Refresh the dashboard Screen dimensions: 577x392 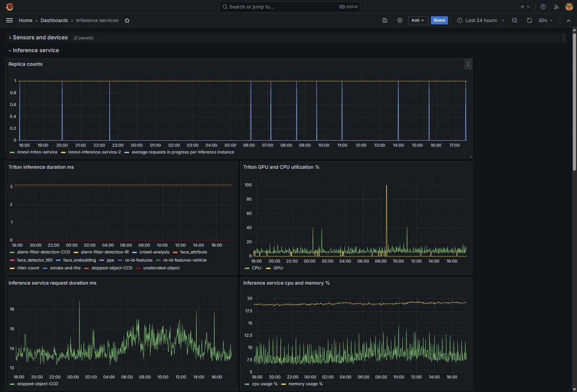(530, 20)
